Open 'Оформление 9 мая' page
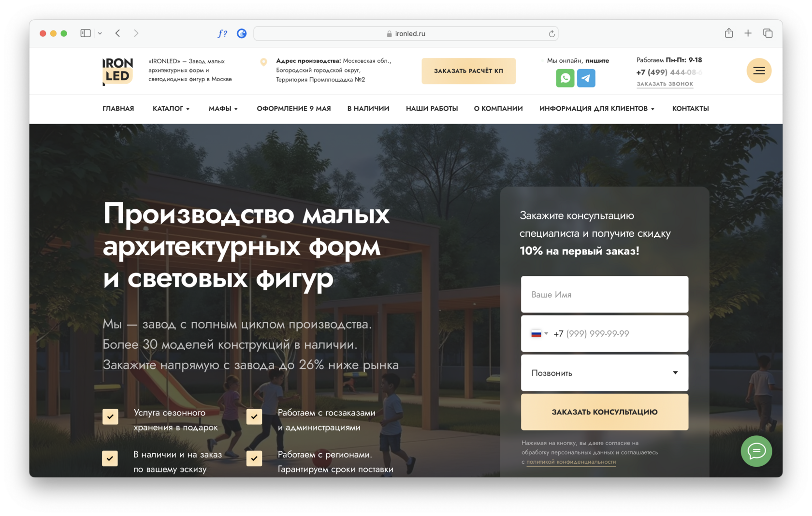The width and height of the screenshot is (812, 516). (x=294, y=109)
